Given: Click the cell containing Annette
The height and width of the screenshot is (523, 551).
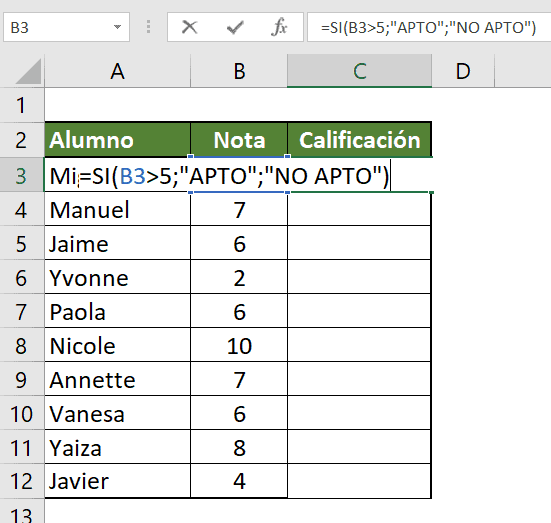Looking at the screenshot, I should coord(117,380).
